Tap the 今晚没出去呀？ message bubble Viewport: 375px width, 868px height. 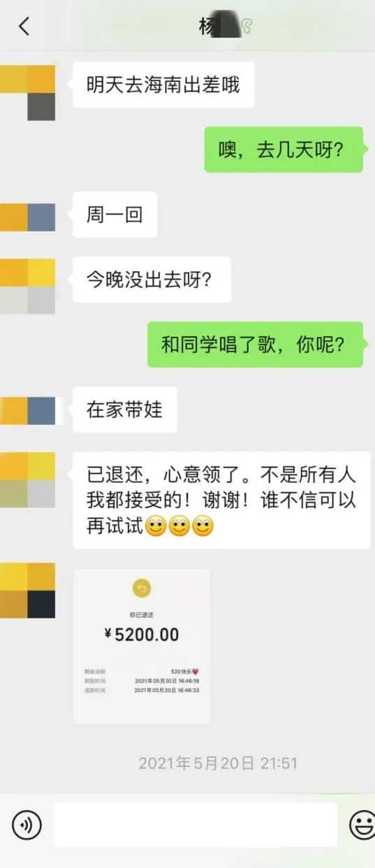(152, 280)
